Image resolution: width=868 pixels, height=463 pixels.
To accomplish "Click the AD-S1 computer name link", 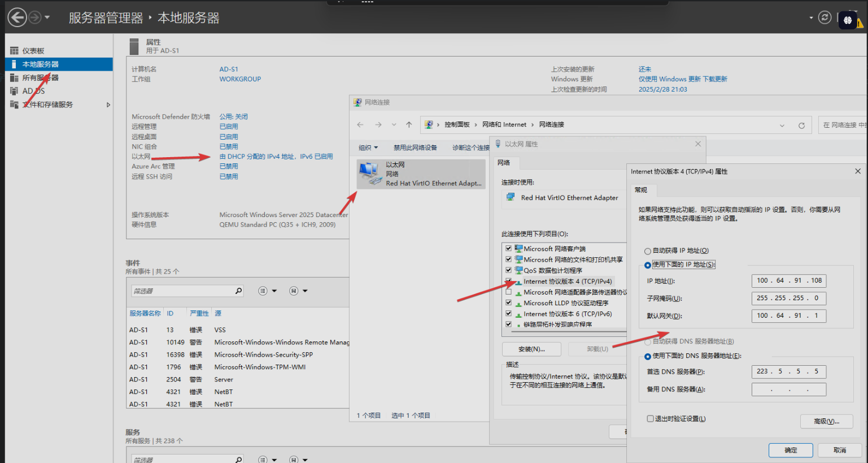I will 229,69.
